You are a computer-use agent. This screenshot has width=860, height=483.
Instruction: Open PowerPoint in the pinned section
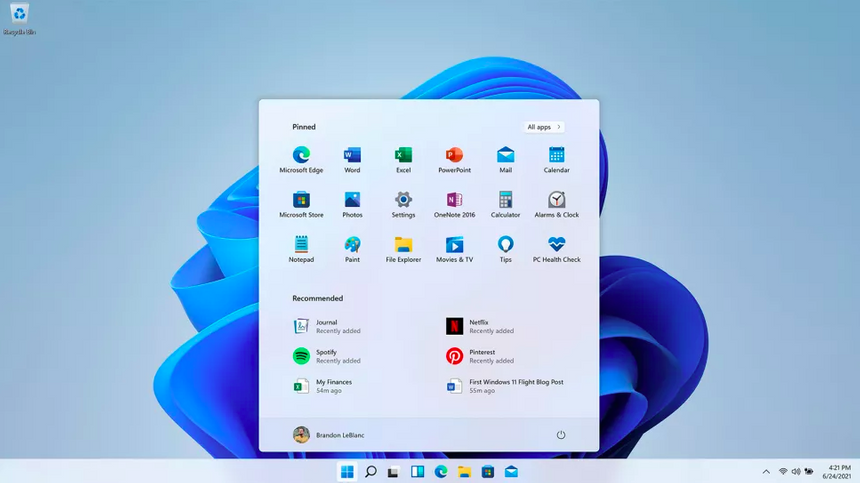click(x=454, y=156)
